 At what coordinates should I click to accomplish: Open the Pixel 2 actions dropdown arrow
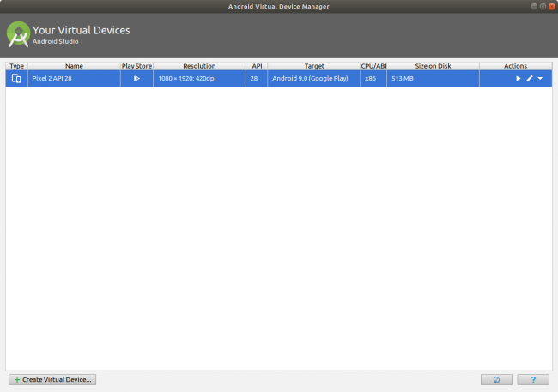coord(540,78)
